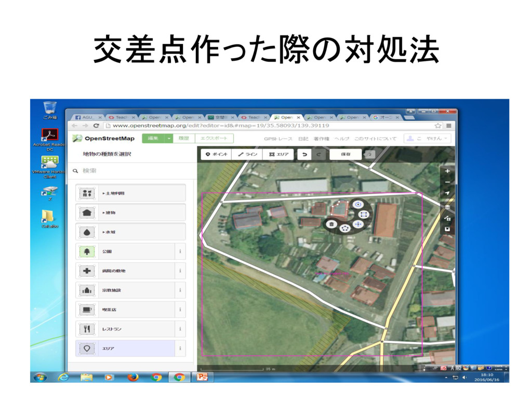The image size is (532, 399).
Task: Open the ヘルプ help link
Action: 342,138
